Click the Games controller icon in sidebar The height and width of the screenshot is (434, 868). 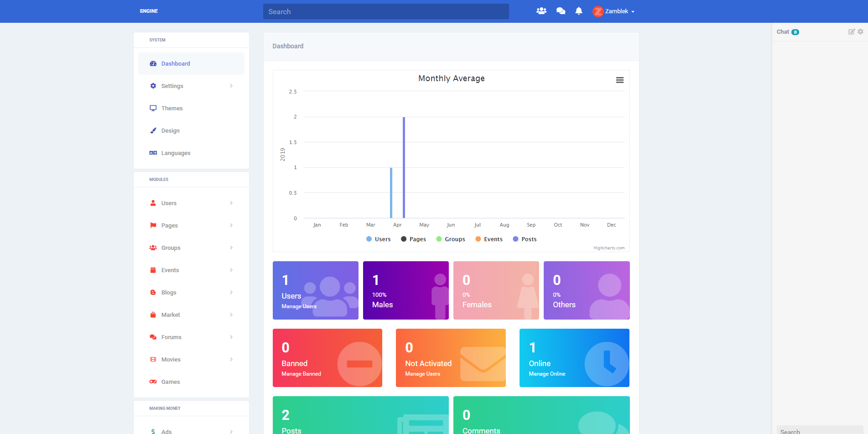(153, 382)
